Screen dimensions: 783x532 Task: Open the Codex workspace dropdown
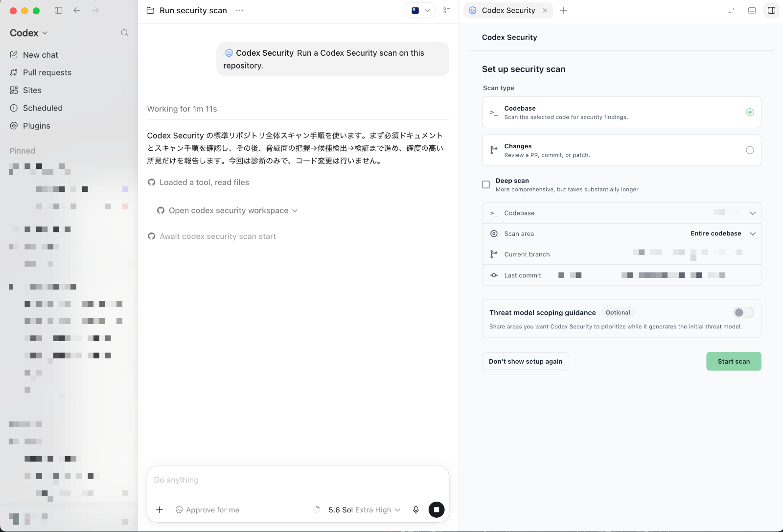click(x=29, y=33)
